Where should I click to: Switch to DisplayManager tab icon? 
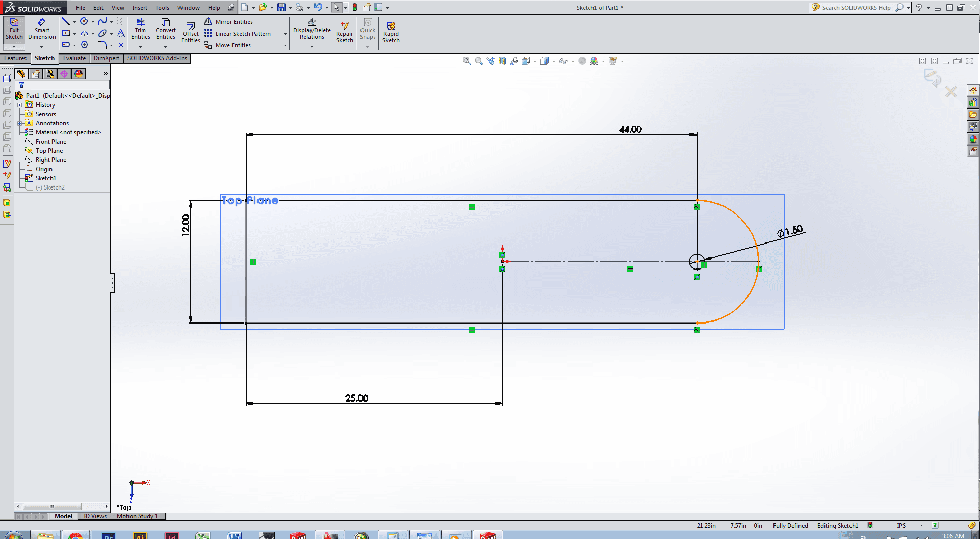point(79,74)
